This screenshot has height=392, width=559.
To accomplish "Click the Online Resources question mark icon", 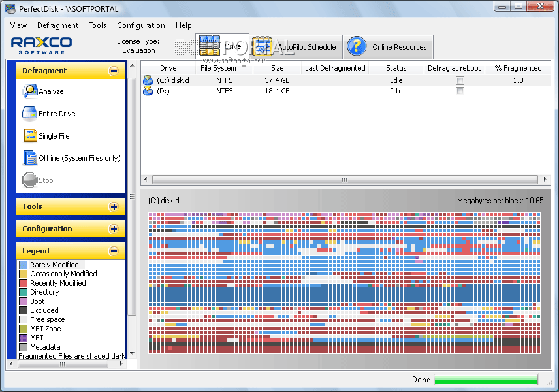I will [x=357, y=46].
